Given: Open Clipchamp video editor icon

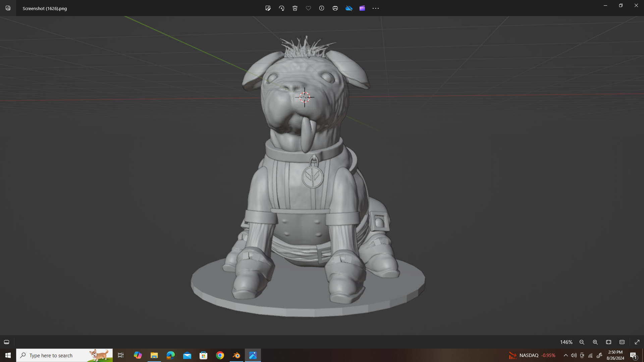Looking at the screenshot, I should pyautogui.click(x=362, y=8).
